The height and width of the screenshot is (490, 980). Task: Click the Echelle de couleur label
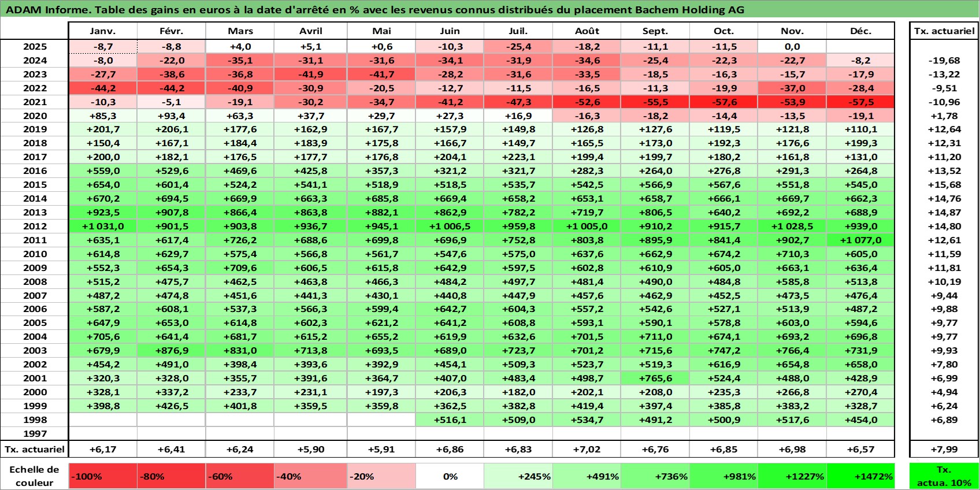pyautogui.click(x=35, y=476)
